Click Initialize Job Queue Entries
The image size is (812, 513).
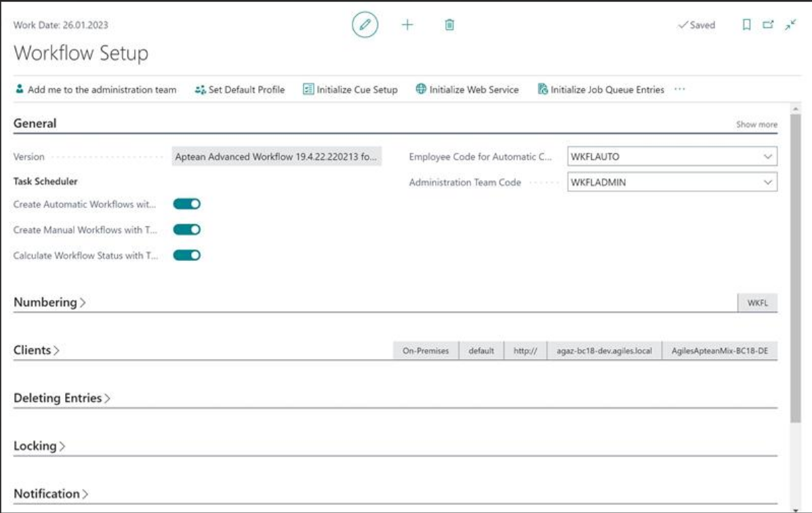[601, 89]
